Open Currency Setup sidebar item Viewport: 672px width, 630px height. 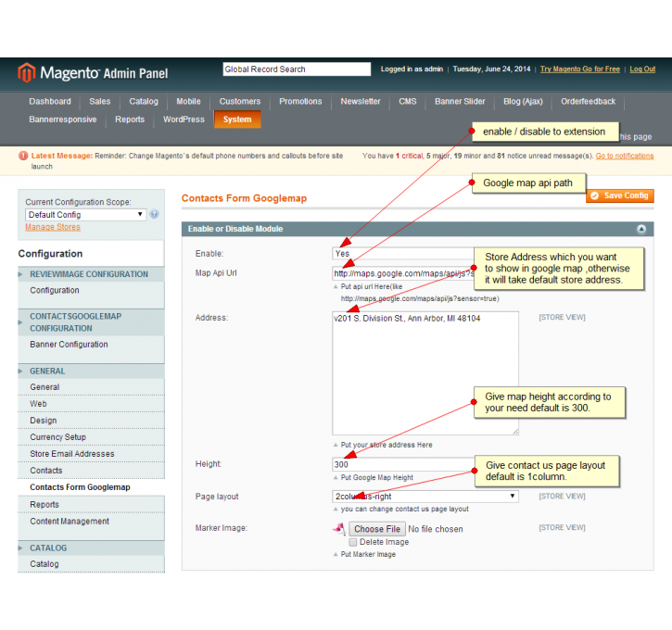tap(57, 437)
